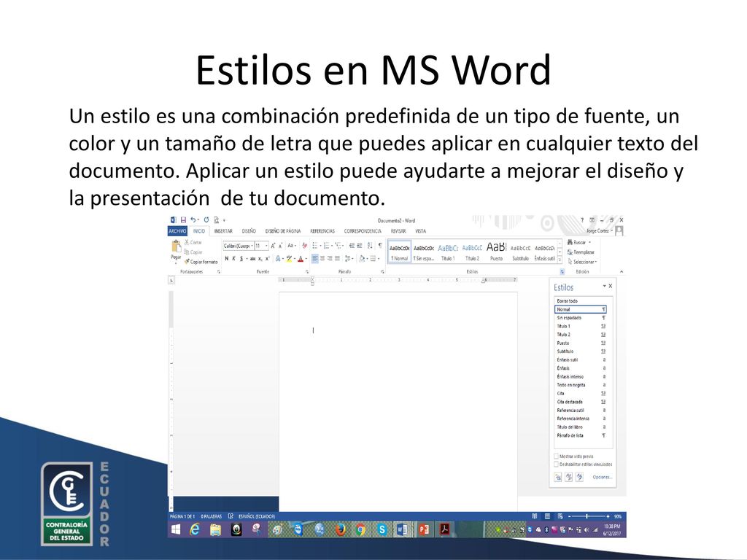Check Deshabilitar estilos vinculados
Viewport: 747px width, 560px height.
click(556, 464)
